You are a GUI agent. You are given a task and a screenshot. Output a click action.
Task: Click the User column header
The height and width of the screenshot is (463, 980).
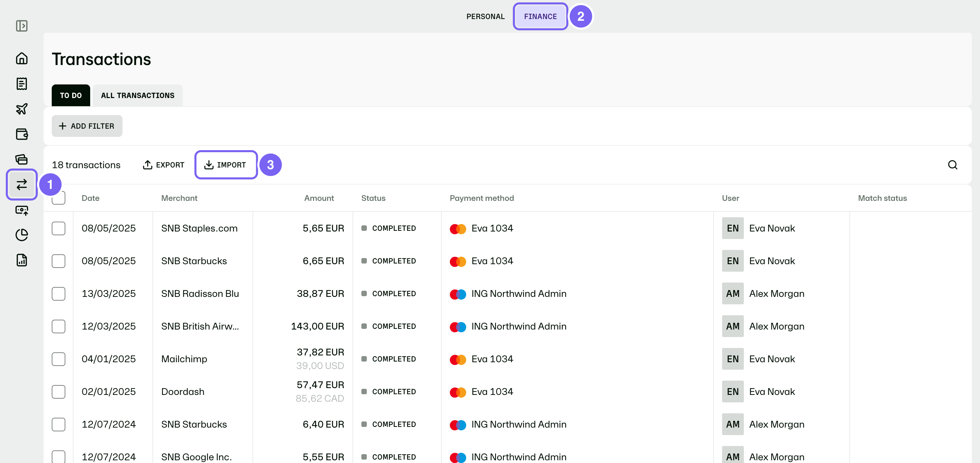pyautogui.click(x=731, y=198)
